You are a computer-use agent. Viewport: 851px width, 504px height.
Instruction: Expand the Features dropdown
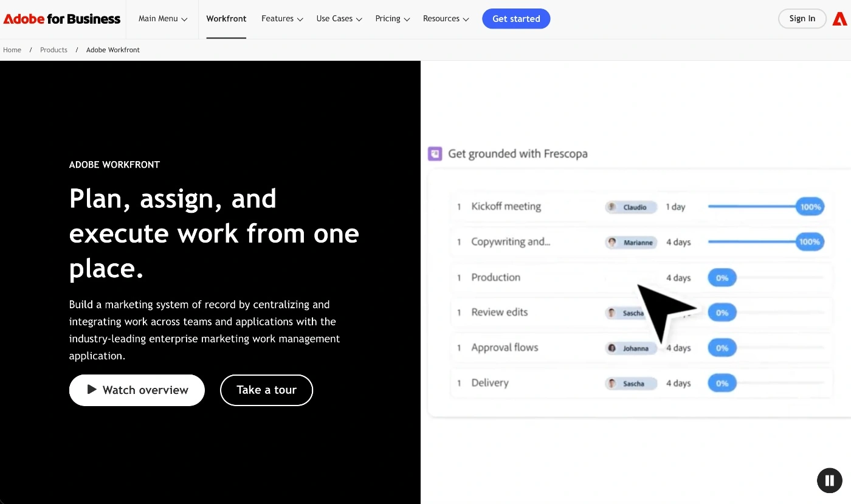(x=281, y=19)
